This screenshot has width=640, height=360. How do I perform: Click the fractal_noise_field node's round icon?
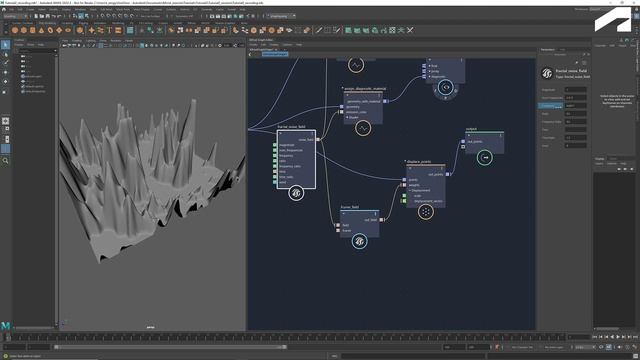tap(296, 193)
